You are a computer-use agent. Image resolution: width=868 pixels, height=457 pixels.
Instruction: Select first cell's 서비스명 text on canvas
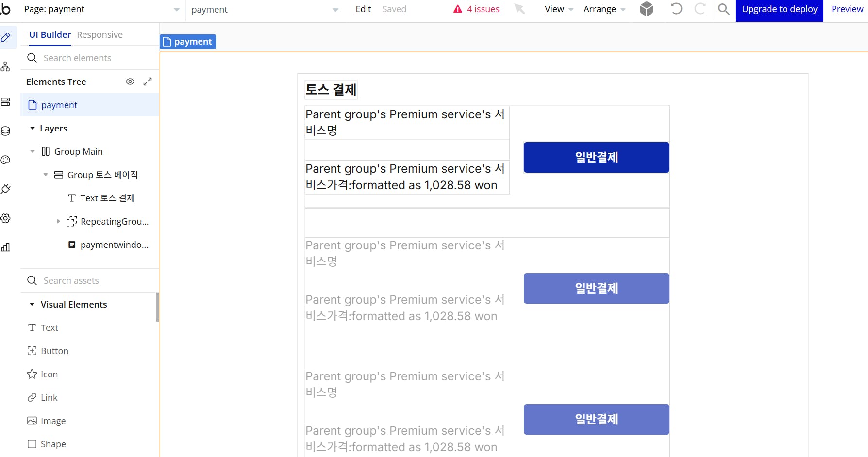click(x=407, y=122)
